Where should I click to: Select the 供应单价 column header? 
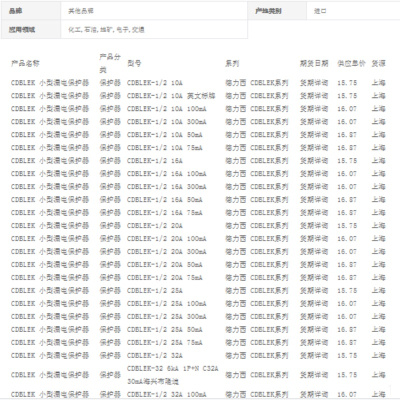[x=351, y=63]
